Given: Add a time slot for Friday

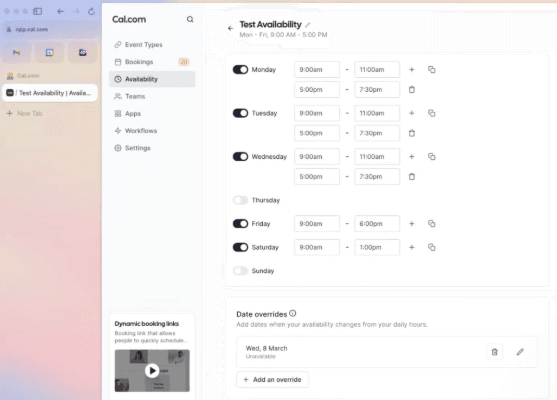Looking at the screenshot, I should 412,224.
